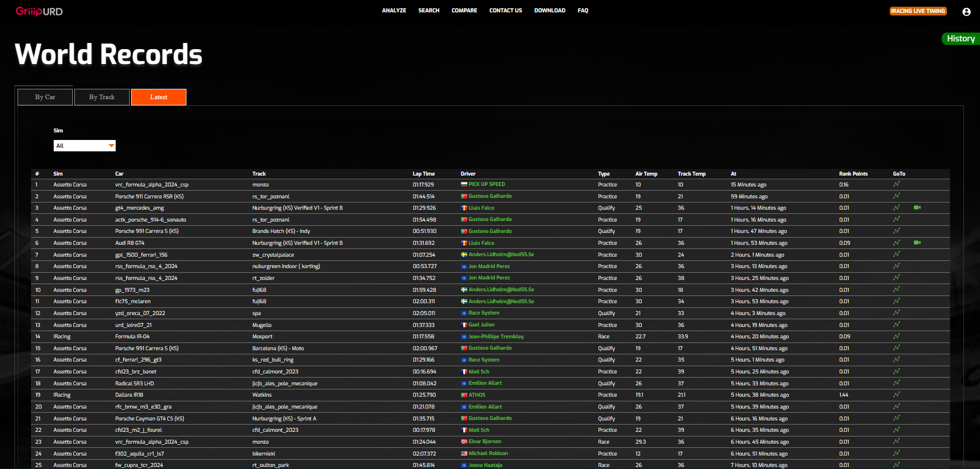
Task: Open the SEARCH menu item
Action: pyautogui.click(x=429, y=10)
